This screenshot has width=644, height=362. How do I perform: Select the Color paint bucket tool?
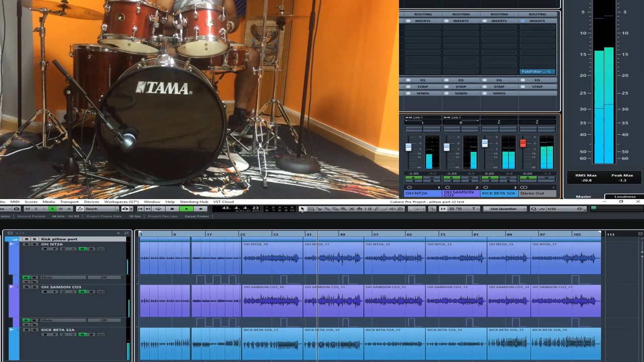(401, 209)
